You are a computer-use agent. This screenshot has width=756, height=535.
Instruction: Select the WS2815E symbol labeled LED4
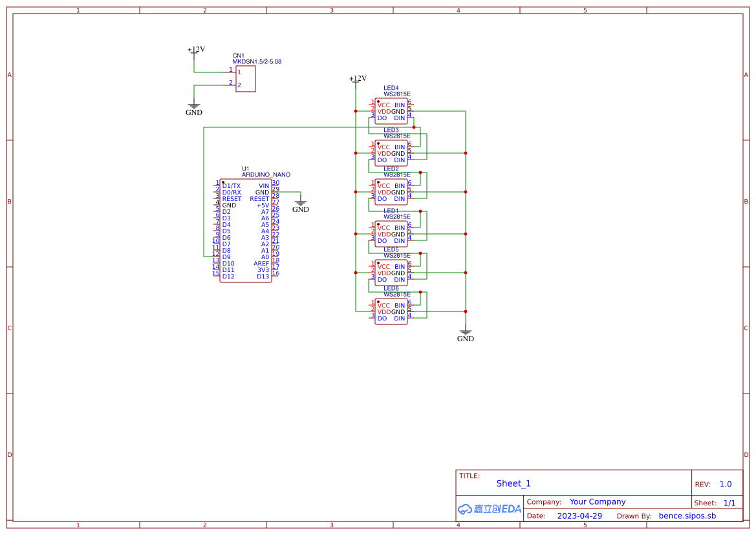click(x=391, y=111)
